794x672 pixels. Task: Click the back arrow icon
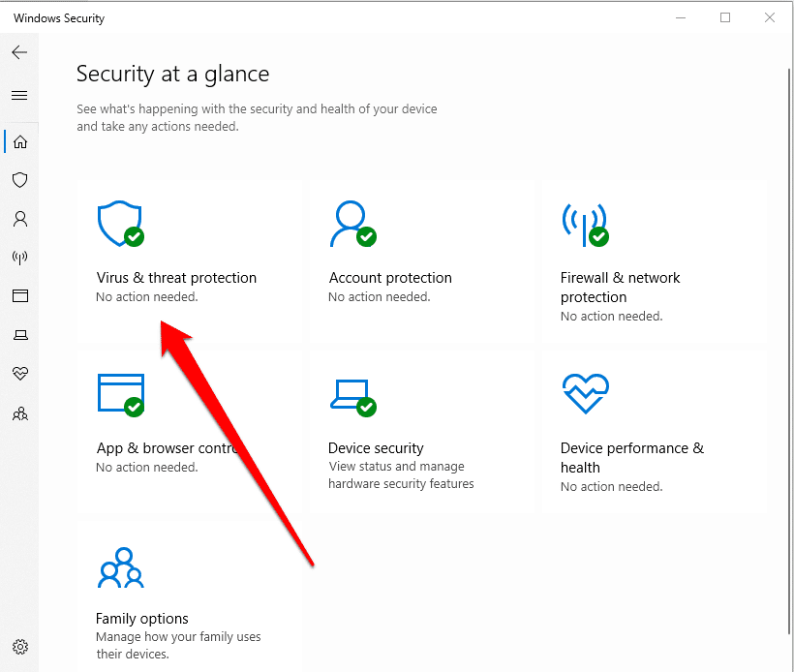click(19, 52)
